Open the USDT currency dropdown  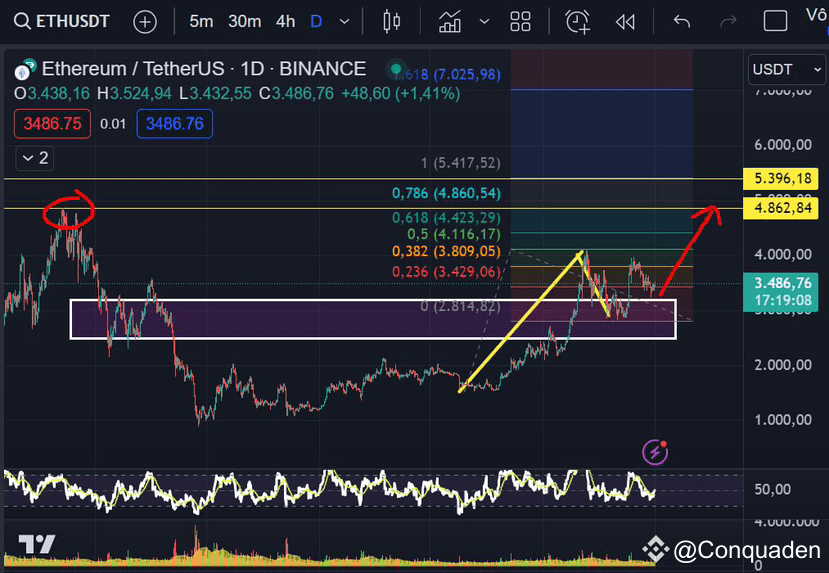click(x=787, y=69)
